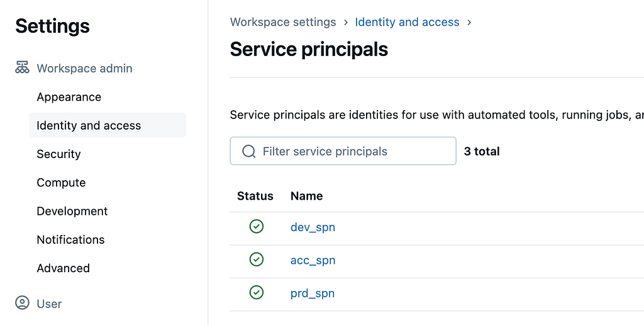644x325 pixels.
Task: Click the Service principals page heading
Action: click(x=309, y=49)
